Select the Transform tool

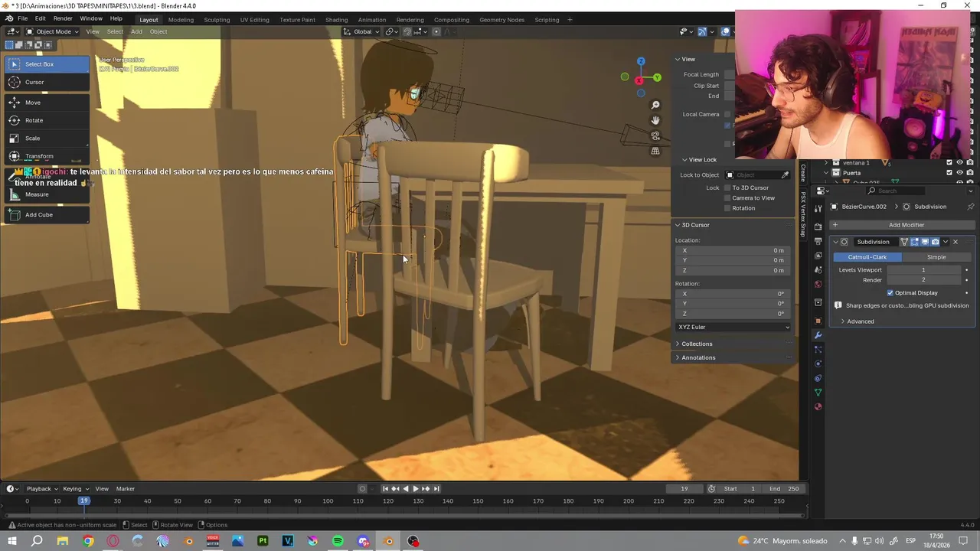coord(47,156)
